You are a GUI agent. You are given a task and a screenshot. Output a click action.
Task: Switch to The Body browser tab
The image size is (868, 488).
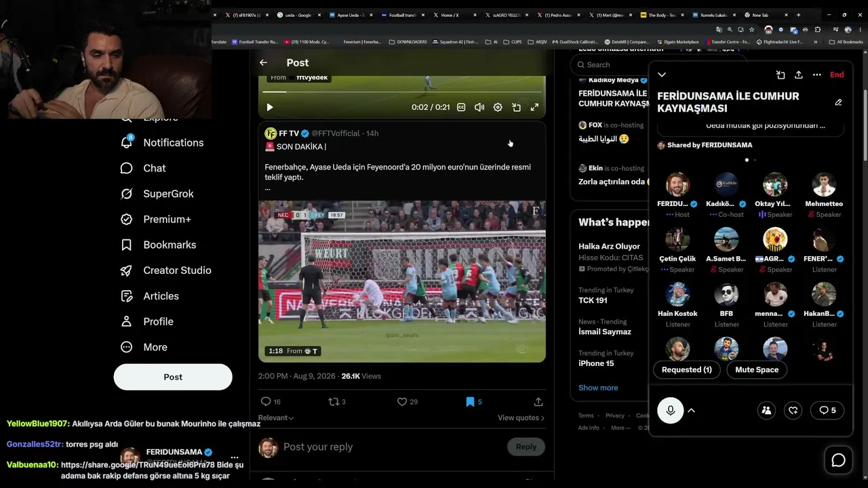pyautogui.click(x=662, y=15)
